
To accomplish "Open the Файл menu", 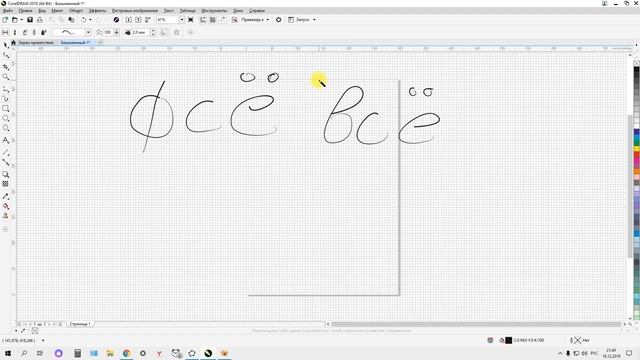I will (x=8, y=11).
